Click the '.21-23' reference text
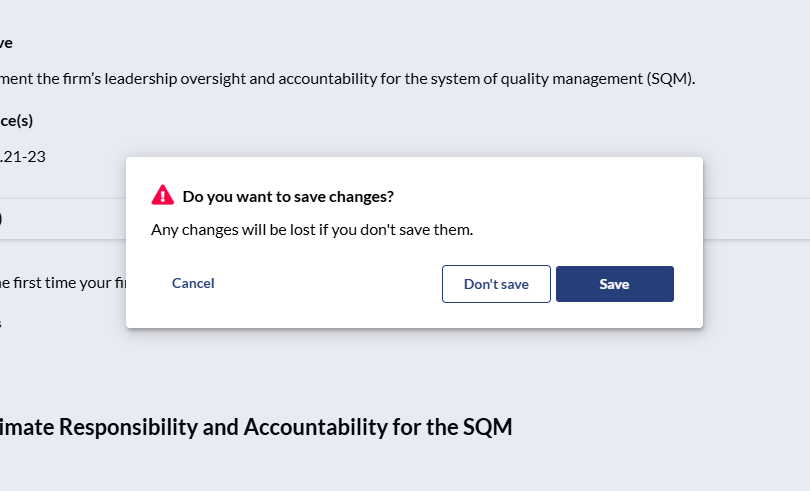The image size is (810, 491). 23,156
